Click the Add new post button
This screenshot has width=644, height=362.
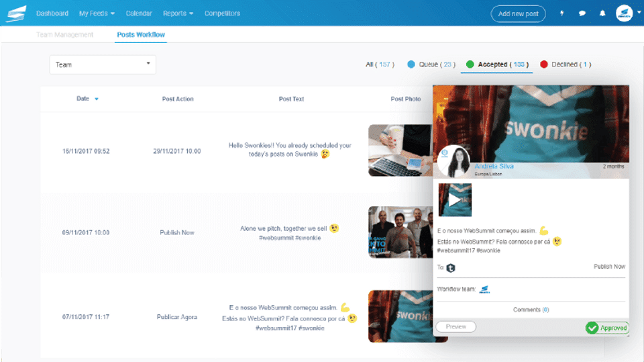coord(518,13)
